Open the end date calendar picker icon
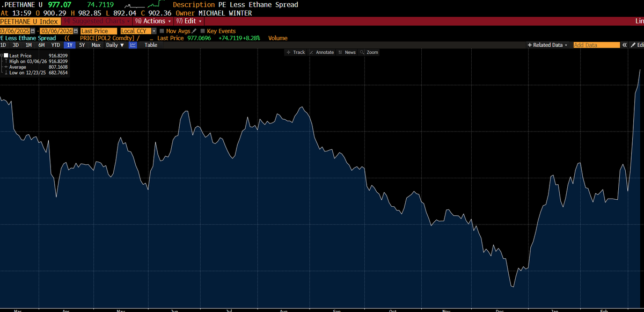The height and width of the screenshot is (312, 644). pos(76,31)
